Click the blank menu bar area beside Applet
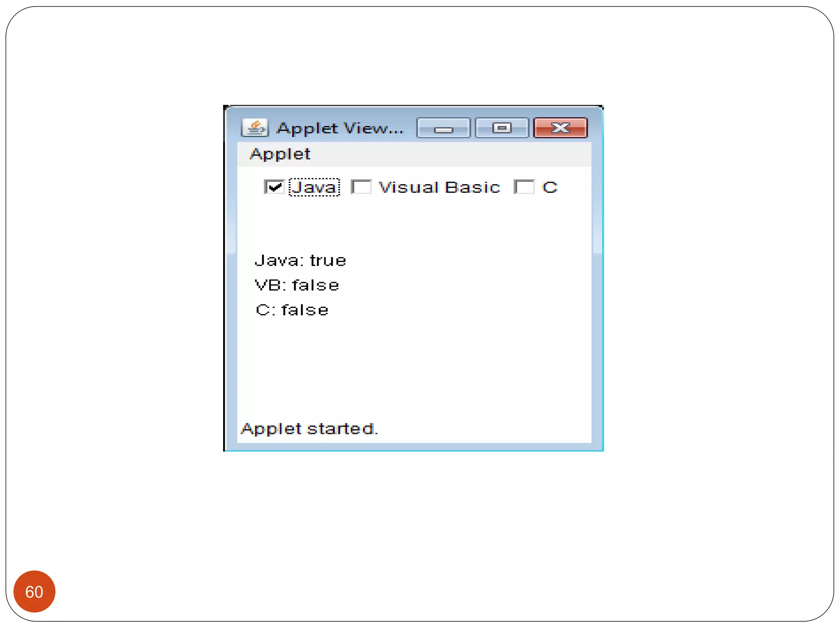The width and height of the screenshot is (840, 630). point(451,154)
